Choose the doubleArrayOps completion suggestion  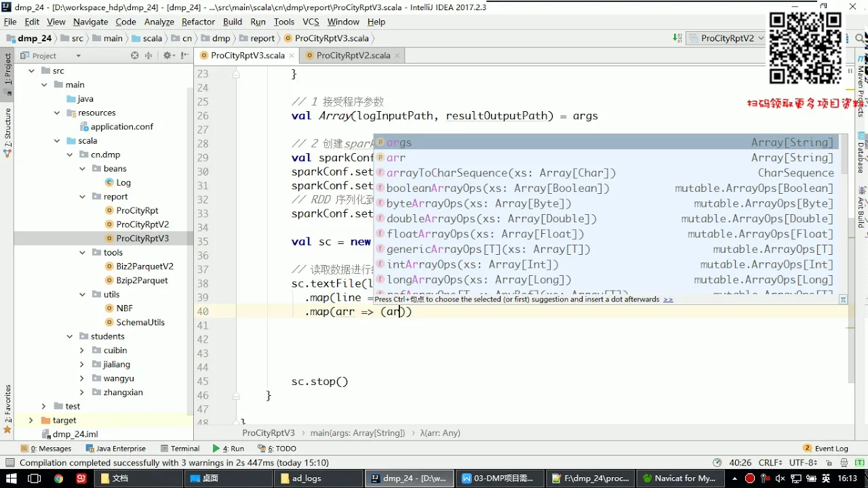click(606, 218)
